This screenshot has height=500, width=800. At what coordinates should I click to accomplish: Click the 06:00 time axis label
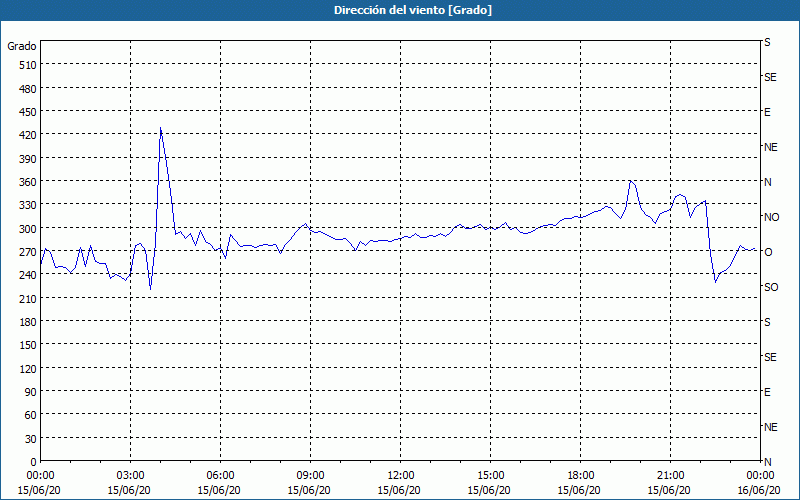220,476
